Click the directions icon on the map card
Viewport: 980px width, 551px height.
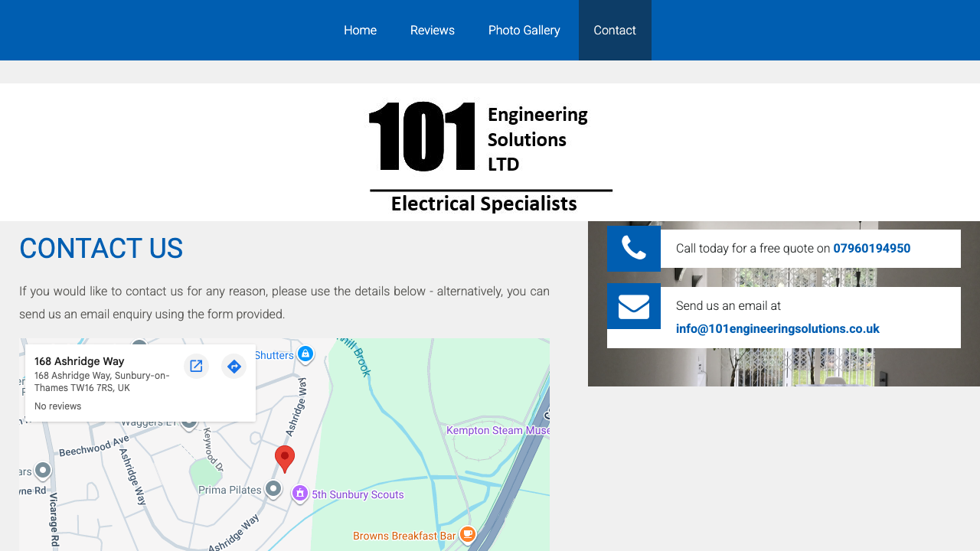click(x=234, y=366)
